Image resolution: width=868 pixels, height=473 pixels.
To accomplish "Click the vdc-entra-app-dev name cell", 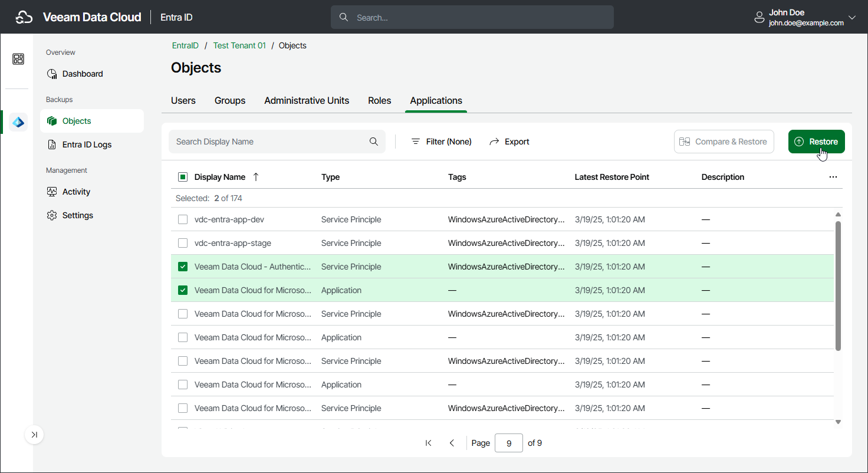I will pyautogui.click(x=229, y=219).
